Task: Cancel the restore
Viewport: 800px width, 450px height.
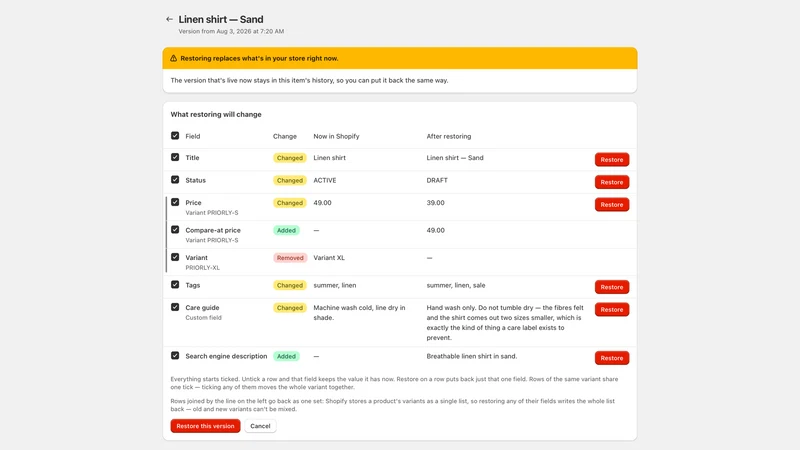Action: 260,426
